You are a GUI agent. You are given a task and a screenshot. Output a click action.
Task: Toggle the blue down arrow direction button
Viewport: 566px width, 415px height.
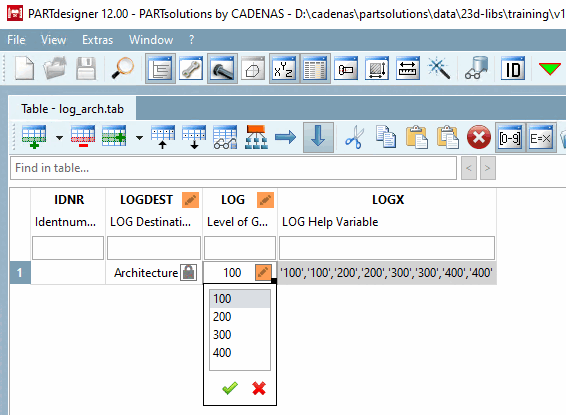[x=318, y=137]
